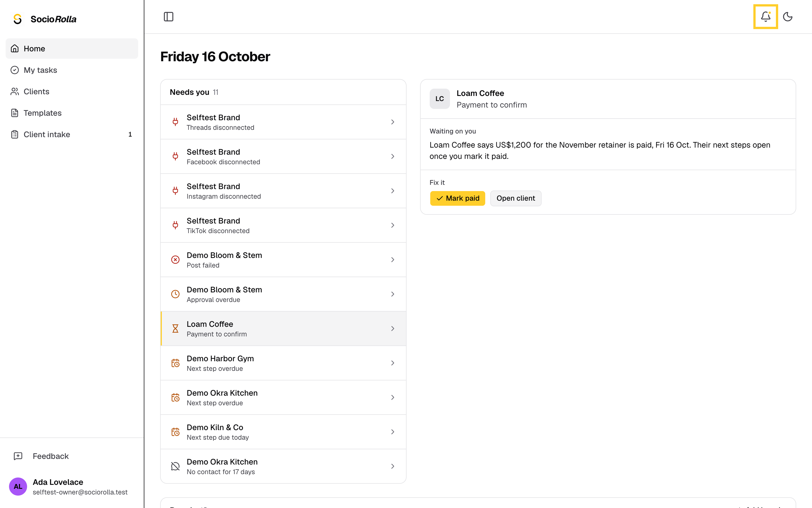Go to Home in sidebar
The height and width of the screenshot is (508, 812).
pos(72,48)
